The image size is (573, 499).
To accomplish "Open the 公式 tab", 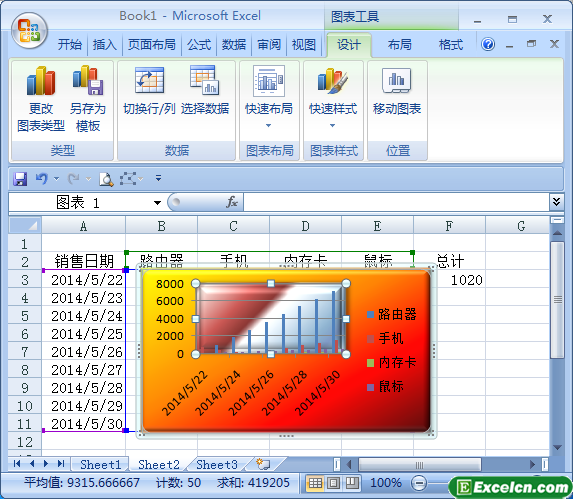I will [x=199, y=45].
